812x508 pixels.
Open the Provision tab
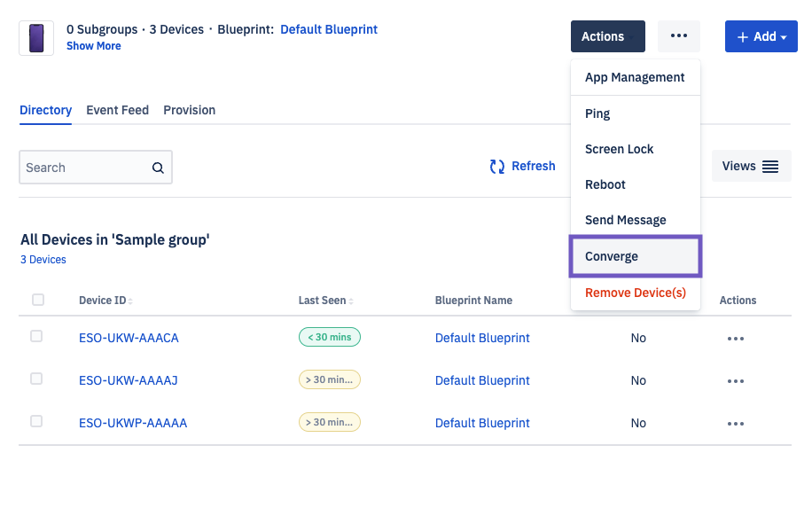pos(190,110)
